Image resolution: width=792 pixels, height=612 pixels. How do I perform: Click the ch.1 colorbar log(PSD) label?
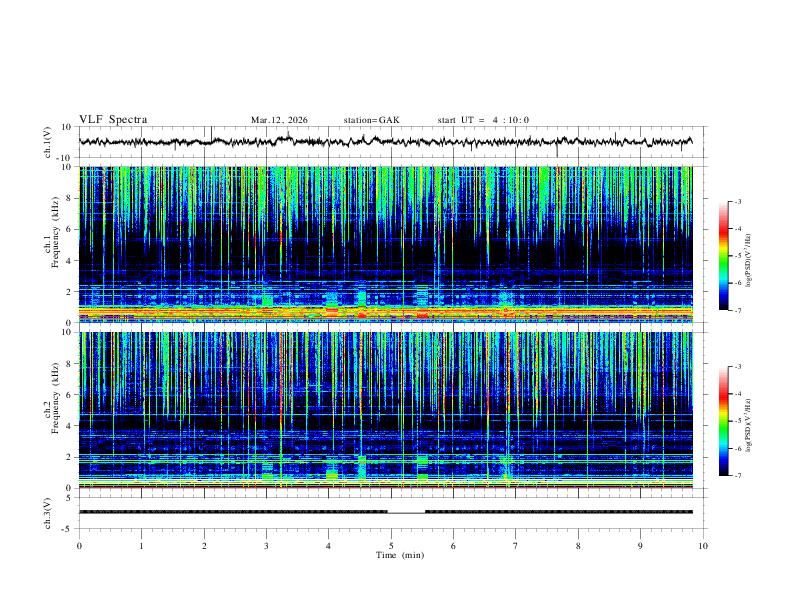pyautogui.click(x=749, y=261)
